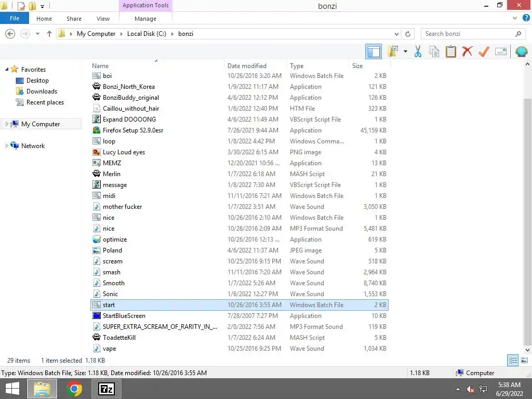Click Local Disk (C:) breadcrumb
532x399 pixels.
147,34
